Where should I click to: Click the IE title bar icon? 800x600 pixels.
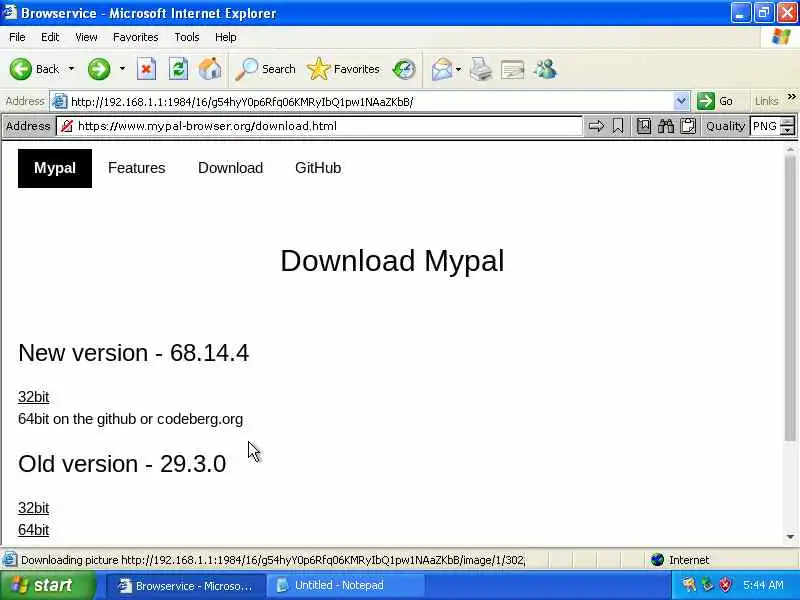tap(10, 12)
